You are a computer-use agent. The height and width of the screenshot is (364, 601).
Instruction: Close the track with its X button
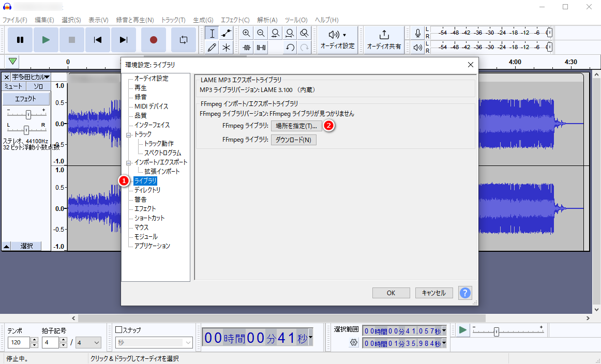pyautogui.click(x=7, y=77)
